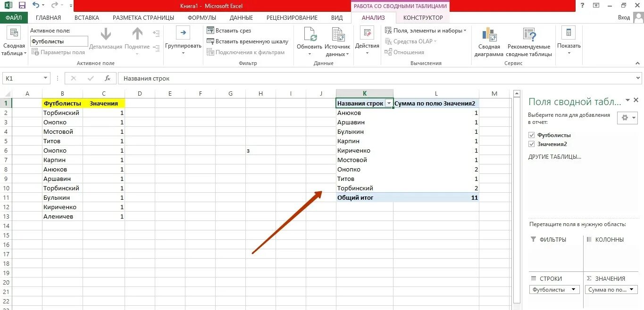Undo the last action
644x310 pixels.
[36, 6]
